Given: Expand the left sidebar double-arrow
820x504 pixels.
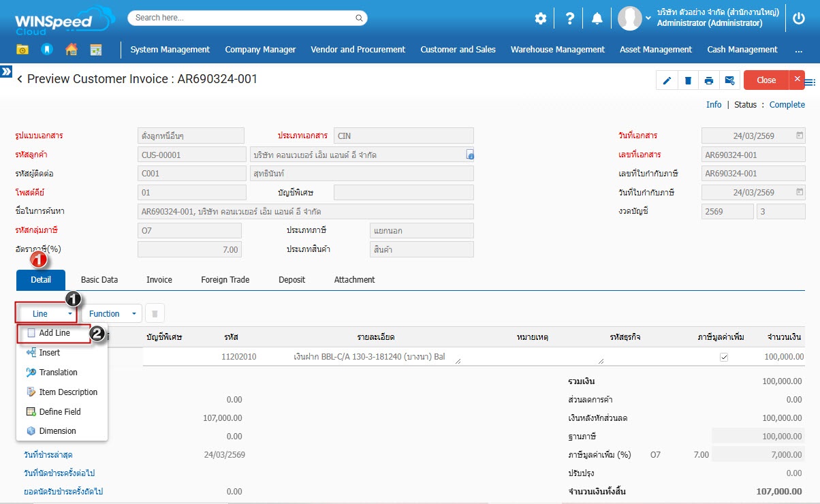Looking at the screenshot, I should (x=6, y=72).
